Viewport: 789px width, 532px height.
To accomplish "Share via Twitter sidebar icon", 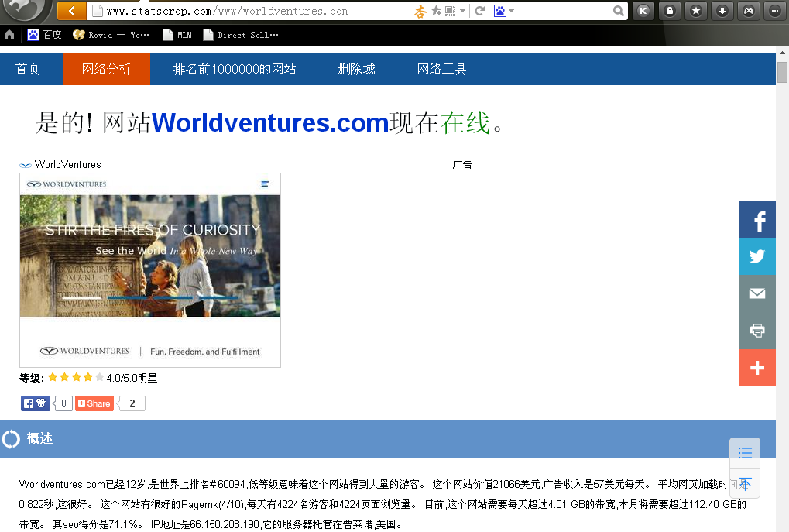I will coord(756,256).
